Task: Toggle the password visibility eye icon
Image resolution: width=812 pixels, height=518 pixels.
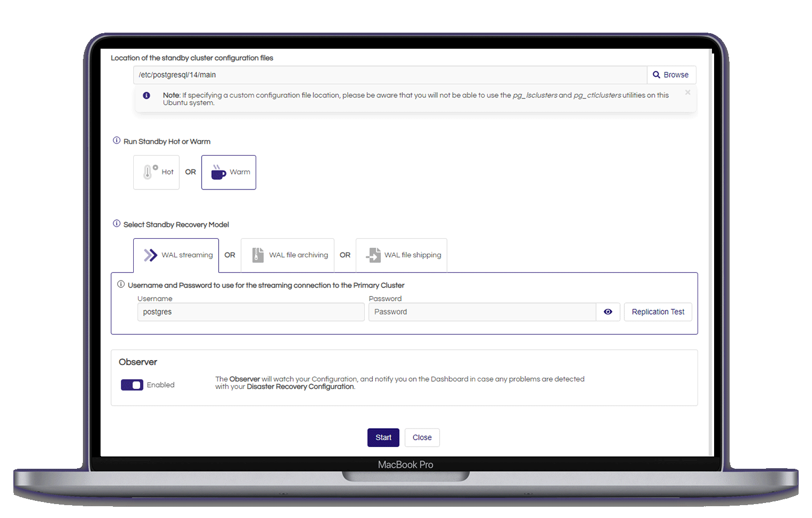Action: (x=608, y=311)
